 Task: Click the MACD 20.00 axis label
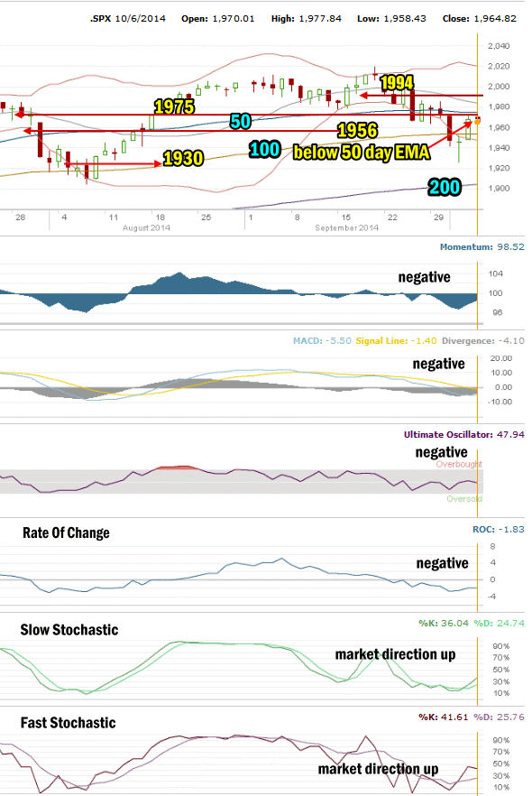(501, 358)
